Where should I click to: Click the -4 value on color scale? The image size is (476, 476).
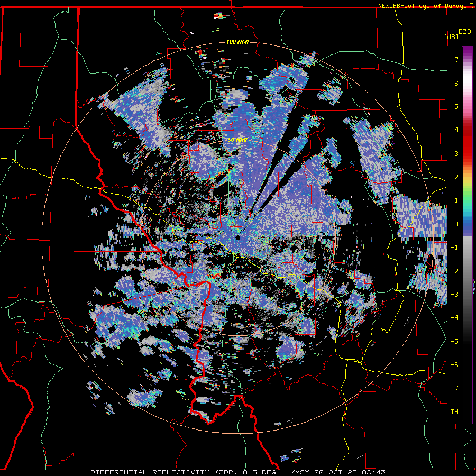coord(454,318)
